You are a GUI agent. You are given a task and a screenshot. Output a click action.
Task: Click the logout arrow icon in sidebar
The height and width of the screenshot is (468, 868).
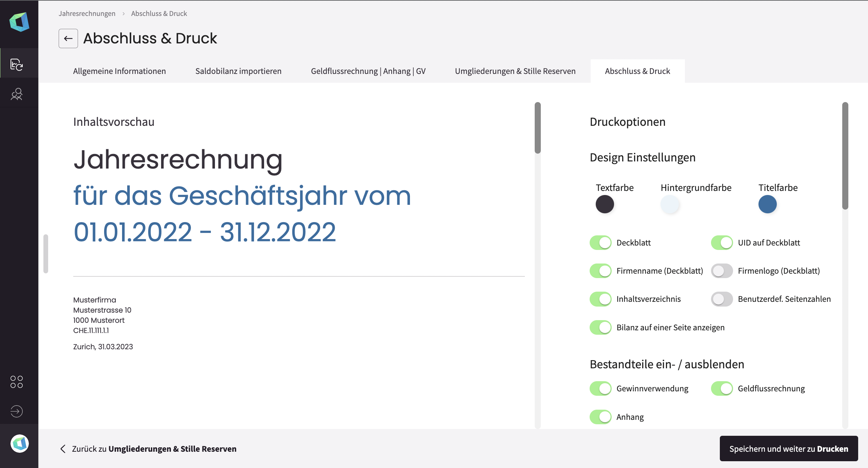coord(17,411)
